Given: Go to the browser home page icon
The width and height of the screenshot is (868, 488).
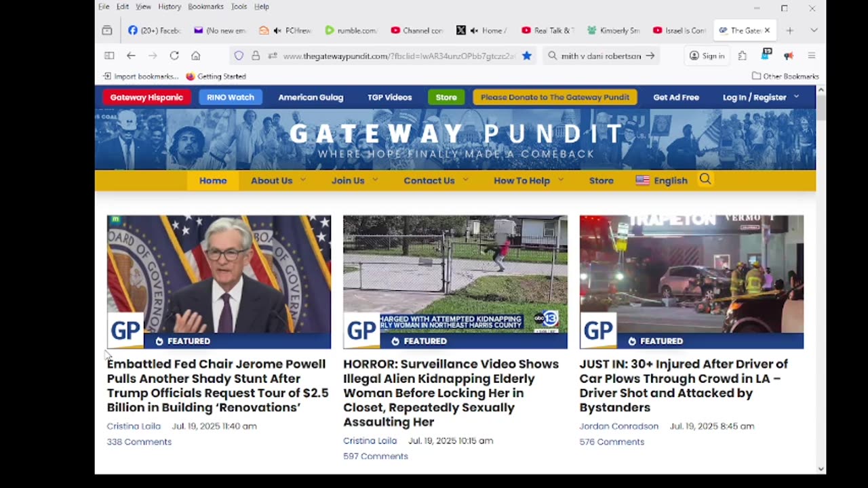Looking at the screenshot, I should click(x=196, y=56).
